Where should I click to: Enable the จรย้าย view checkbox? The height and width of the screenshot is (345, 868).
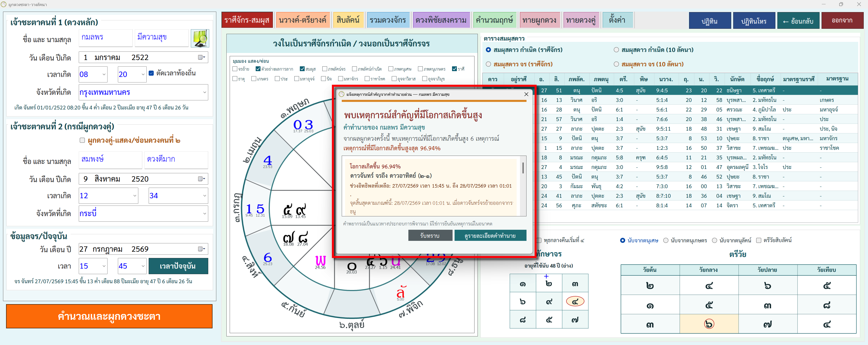235,69
